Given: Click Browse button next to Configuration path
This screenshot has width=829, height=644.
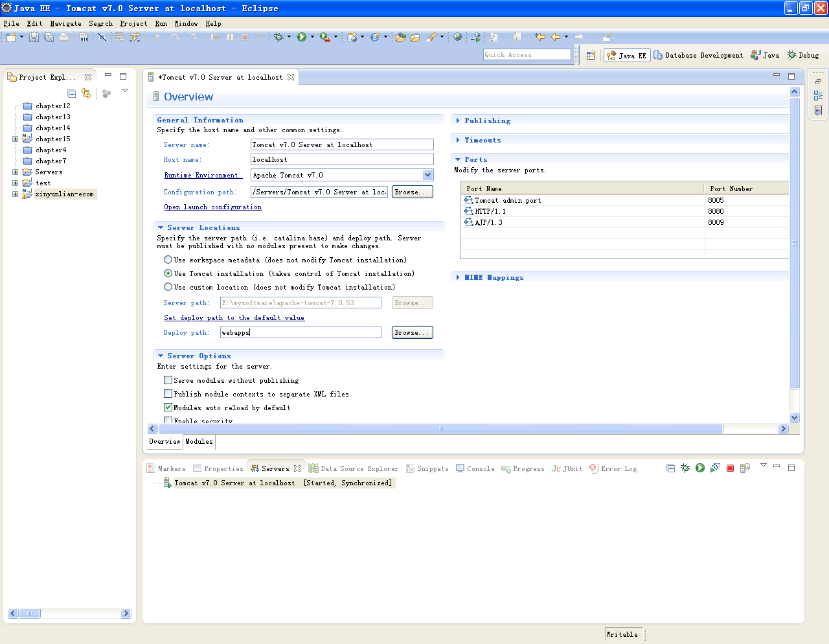Looking at the screenshot, I should [x=412, y=192].
